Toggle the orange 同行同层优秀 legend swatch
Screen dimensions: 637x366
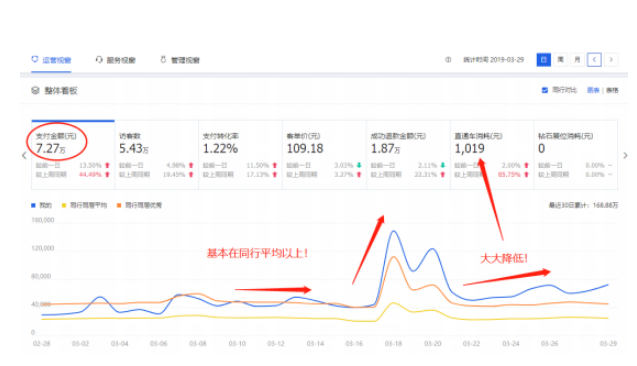pyautogui.click(x=119, y=206)
